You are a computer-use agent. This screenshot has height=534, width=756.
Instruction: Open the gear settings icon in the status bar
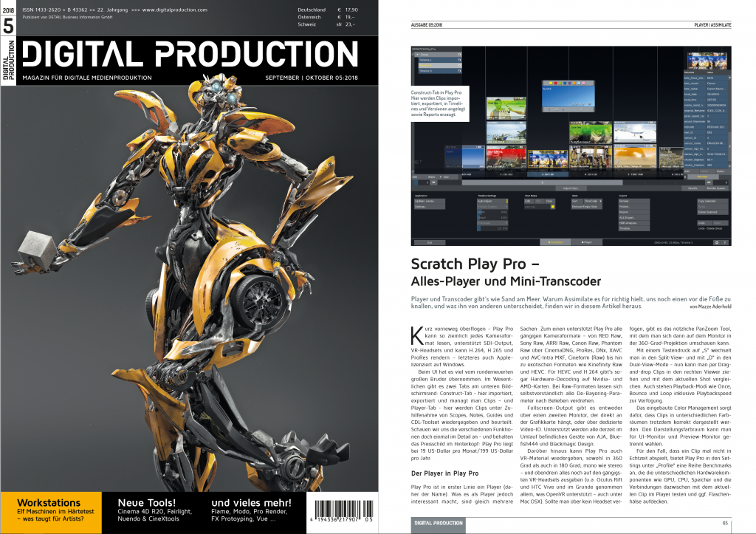point(716,243)
